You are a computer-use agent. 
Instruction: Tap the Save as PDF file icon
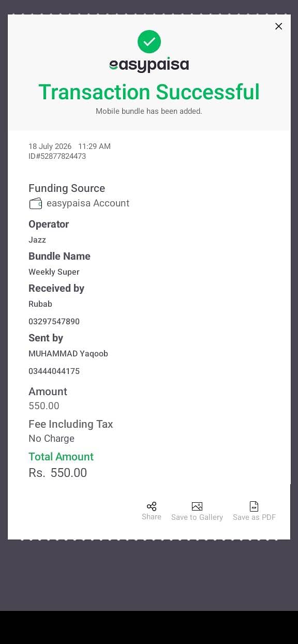[254, 506]
